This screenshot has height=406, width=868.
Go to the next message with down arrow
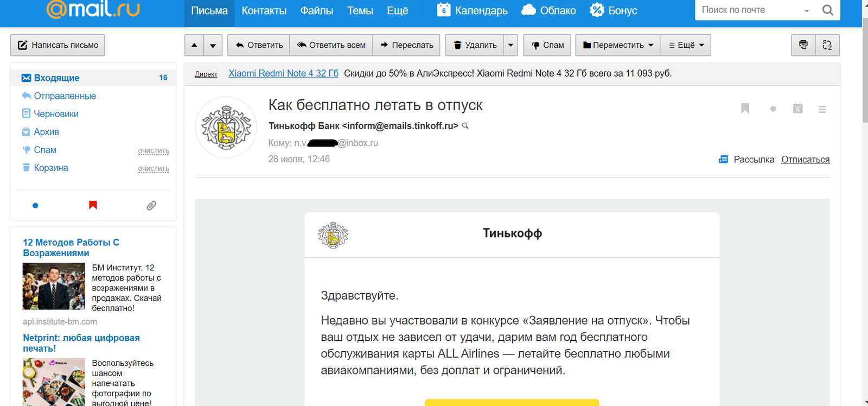213,45
